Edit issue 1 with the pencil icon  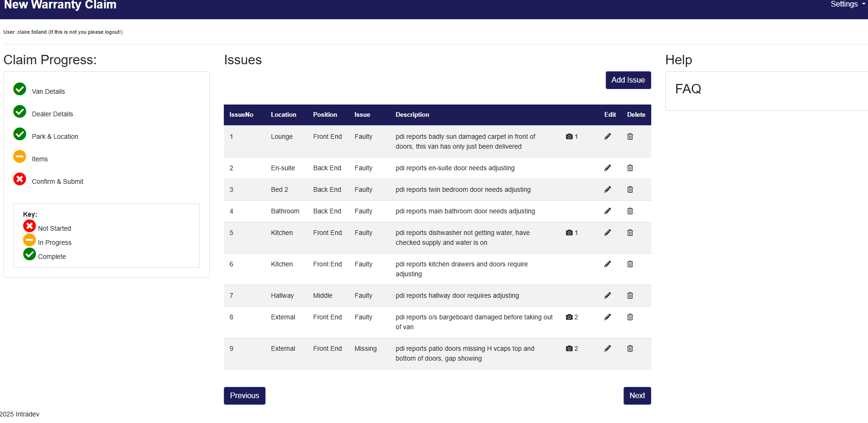point(607,136)
